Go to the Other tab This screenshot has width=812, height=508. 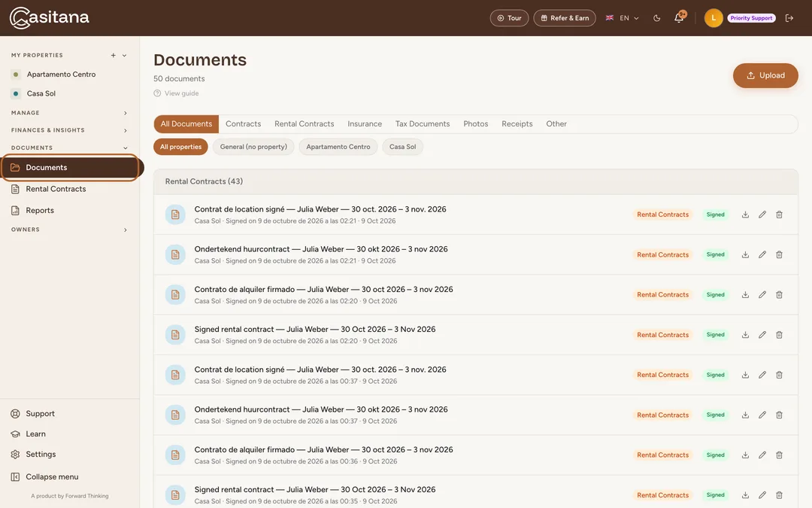point(556,124)
